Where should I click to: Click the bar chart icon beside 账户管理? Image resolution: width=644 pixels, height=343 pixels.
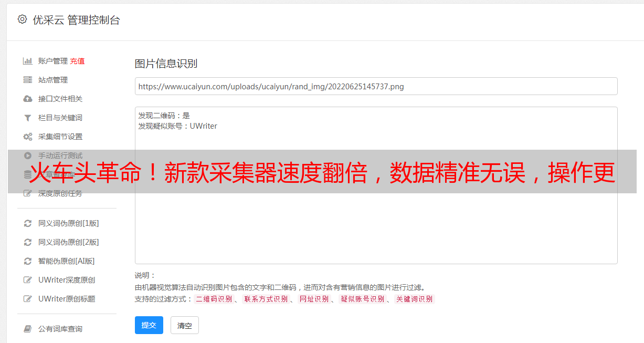27,61
